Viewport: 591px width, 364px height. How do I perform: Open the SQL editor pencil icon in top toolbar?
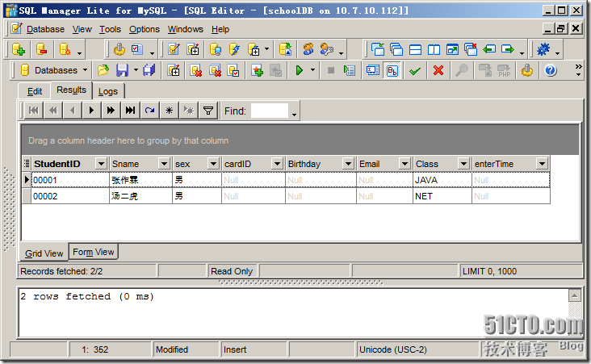click(x=174, y=49)
